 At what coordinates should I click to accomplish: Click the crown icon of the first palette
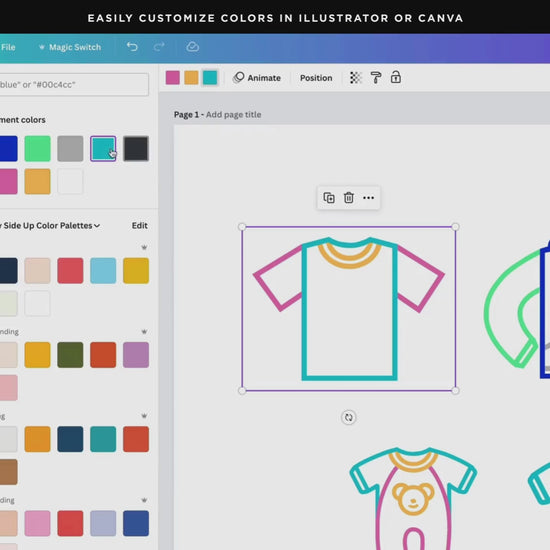(144, 247)
